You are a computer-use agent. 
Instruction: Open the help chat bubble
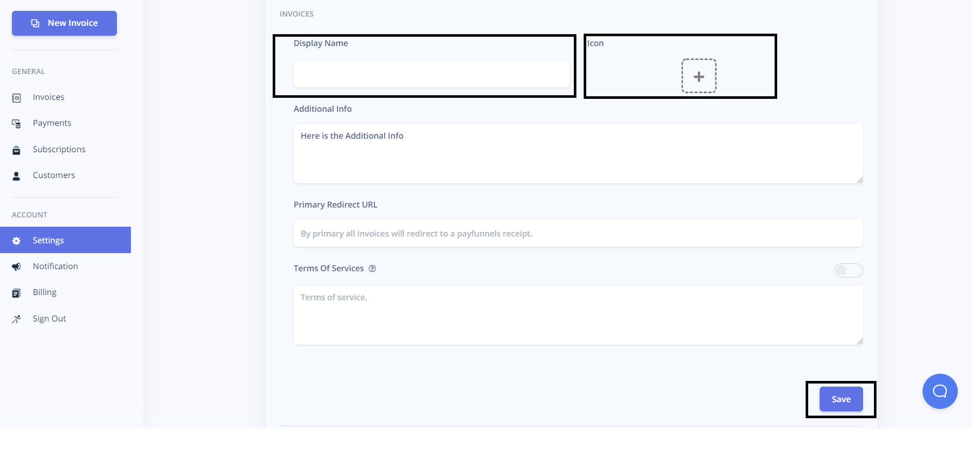(940, 391)
